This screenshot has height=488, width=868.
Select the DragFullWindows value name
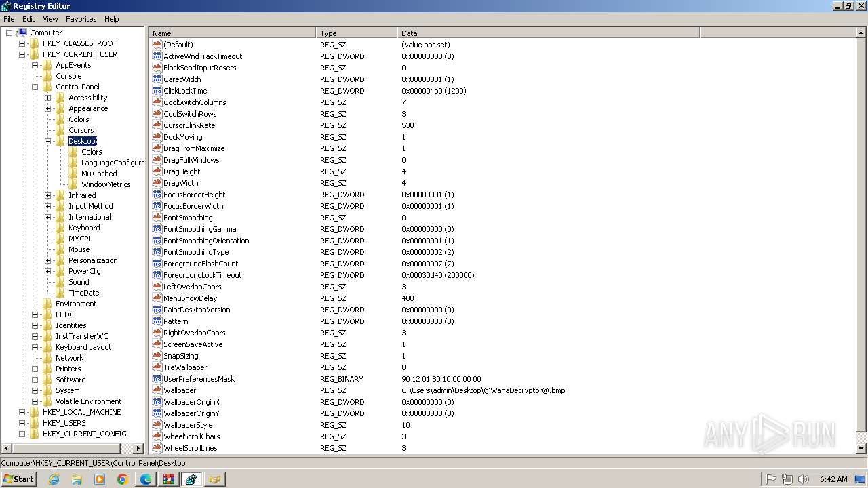click(x=191, y=160)
